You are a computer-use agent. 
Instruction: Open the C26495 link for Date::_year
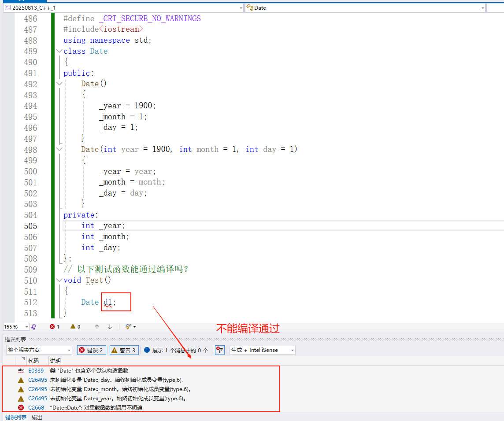coord(37,399)
